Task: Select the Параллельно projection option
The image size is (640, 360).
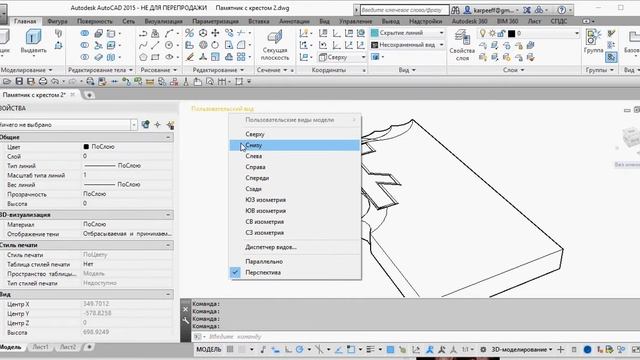Action: click(x=295, y=262)
